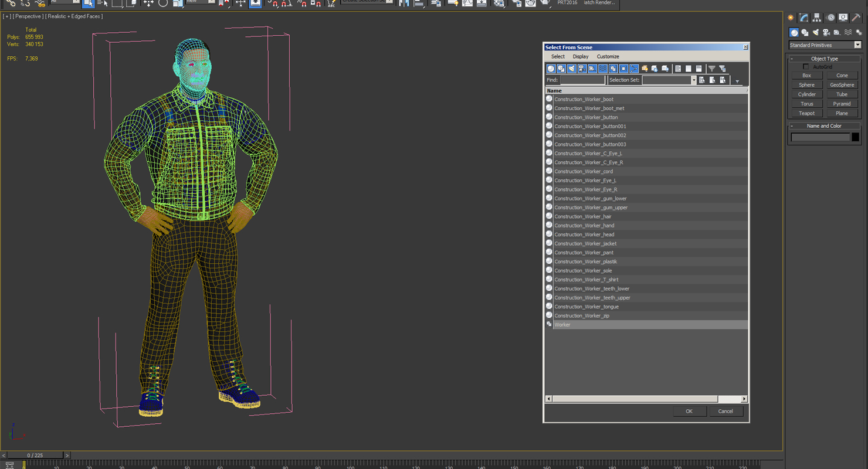Select Shapes category in Create panel

[x=805, y=33]
